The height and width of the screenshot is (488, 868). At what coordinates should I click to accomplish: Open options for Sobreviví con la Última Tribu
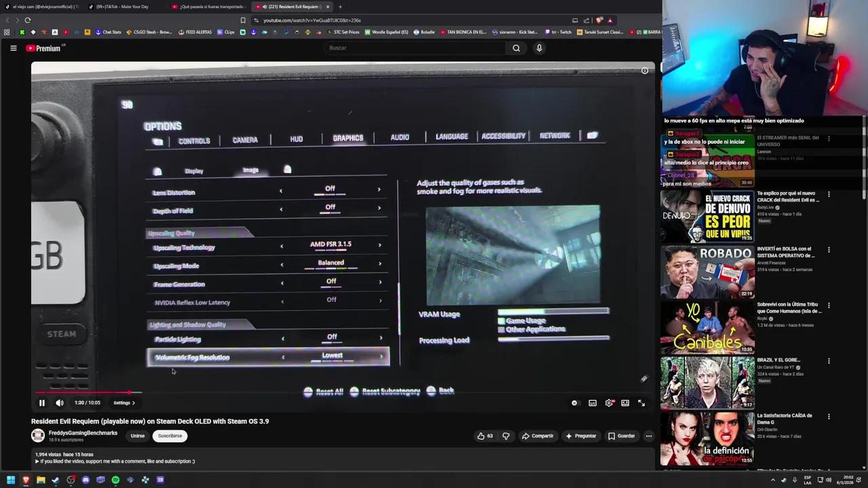[x=829, y=306]
